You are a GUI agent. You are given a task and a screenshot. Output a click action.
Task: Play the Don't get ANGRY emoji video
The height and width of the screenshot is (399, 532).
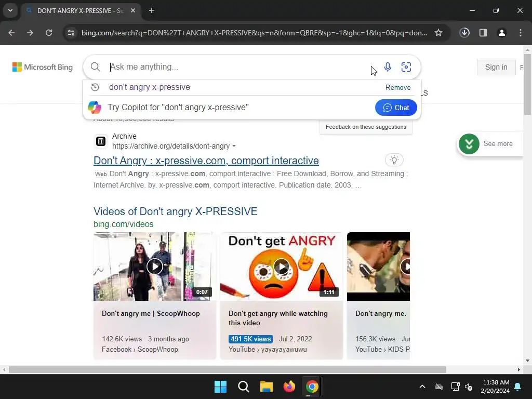(x=282, y=267)
